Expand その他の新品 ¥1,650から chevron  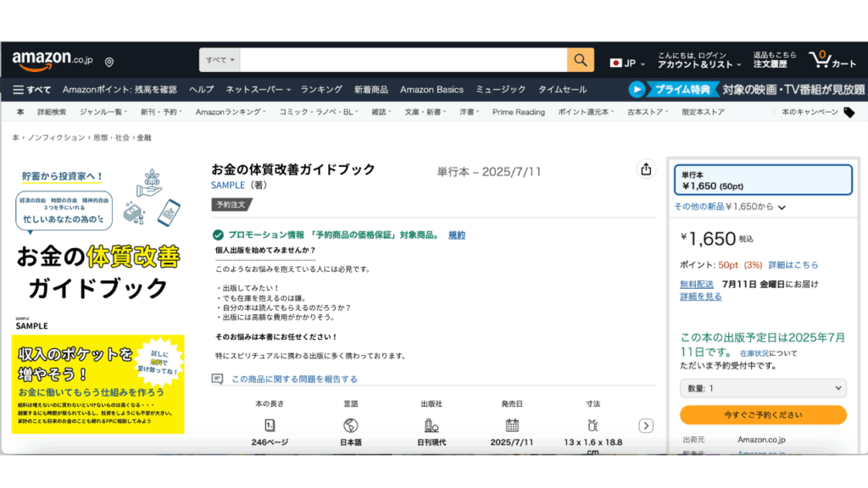(782, 208)
